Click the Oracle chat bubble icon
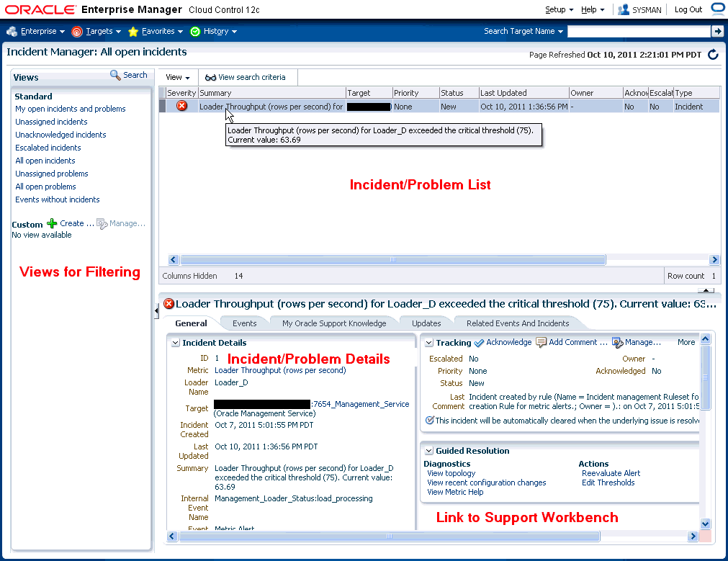 [x=718, y=9]
